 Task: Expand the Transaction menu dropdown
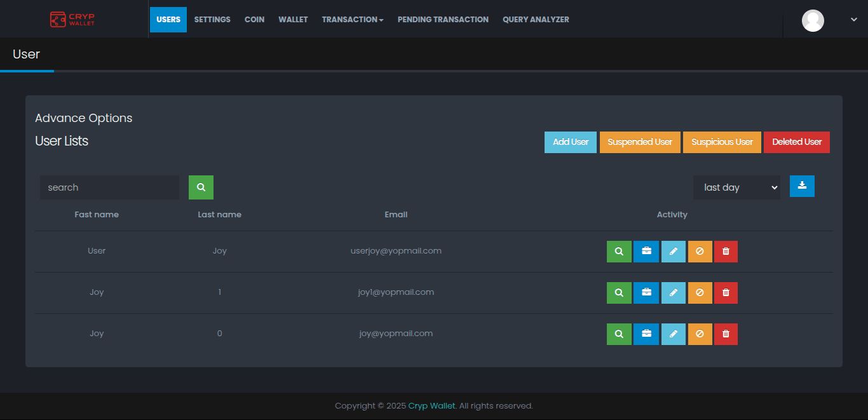tap(352, 20)
